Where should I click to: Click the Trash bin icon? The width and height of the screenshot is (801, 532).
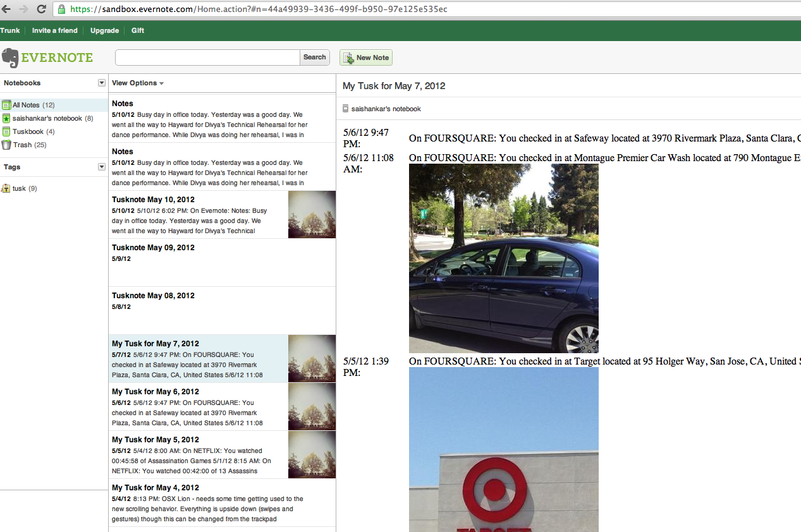click(6, 145)
